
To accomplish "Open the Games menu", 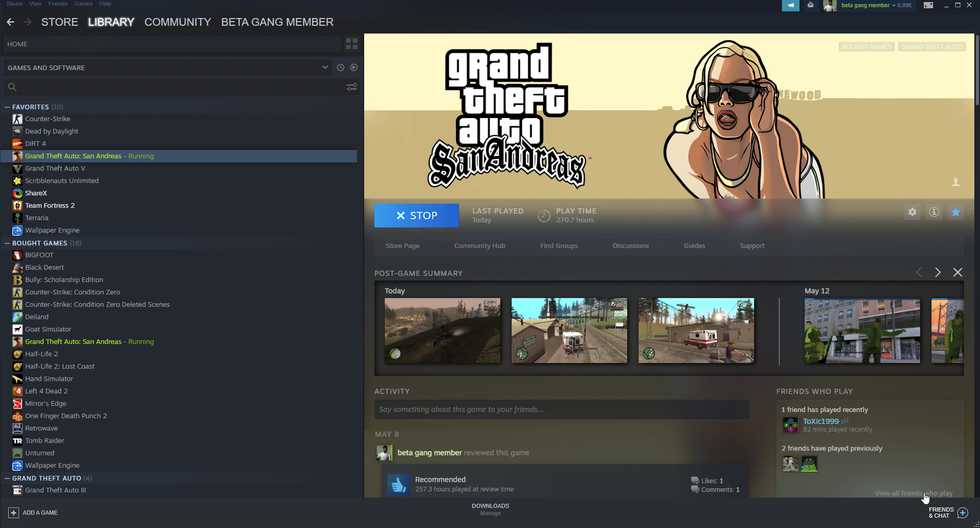I will point(84,4).
